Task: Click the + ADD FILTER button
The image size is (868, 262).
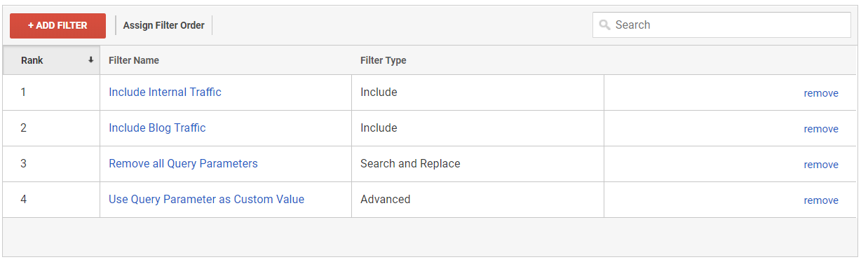Action: coord(57,25)
